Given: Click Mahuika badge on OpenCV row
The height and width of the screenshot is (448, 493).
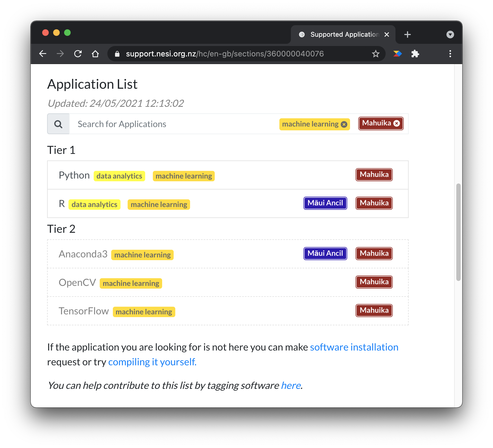Looking at the screenshot, I should point(374,282).
